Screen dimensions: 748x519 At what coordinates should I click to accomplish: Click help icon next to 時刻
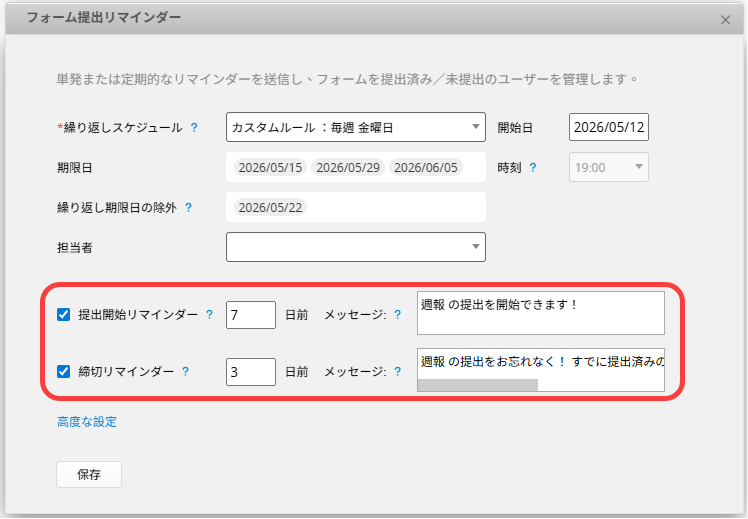tap(533, 167)
